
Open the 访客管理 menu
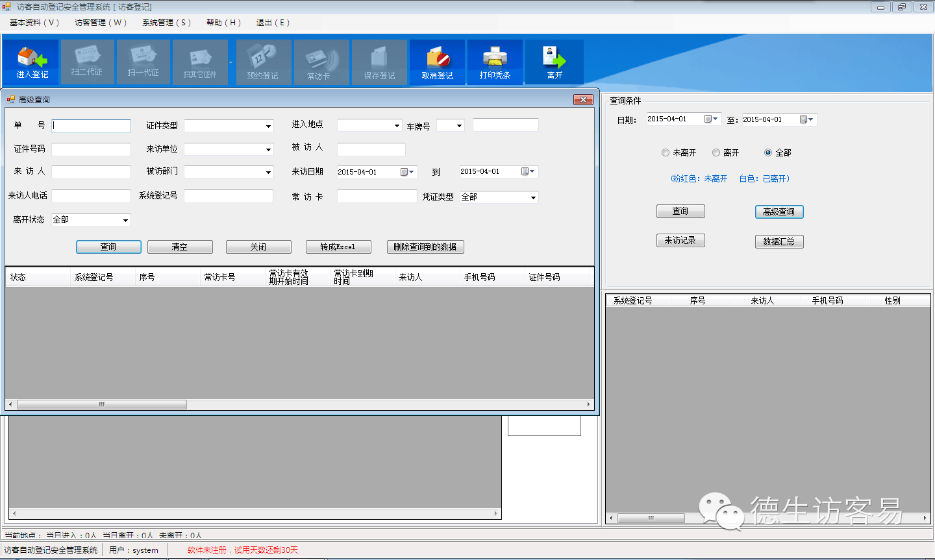click(101, 22)
